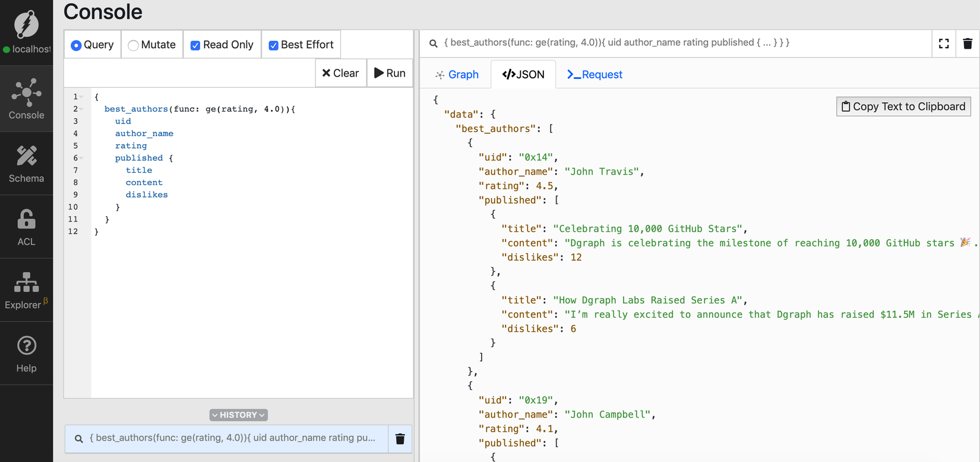Expand results panel to fullscreen

pos(944,43)
